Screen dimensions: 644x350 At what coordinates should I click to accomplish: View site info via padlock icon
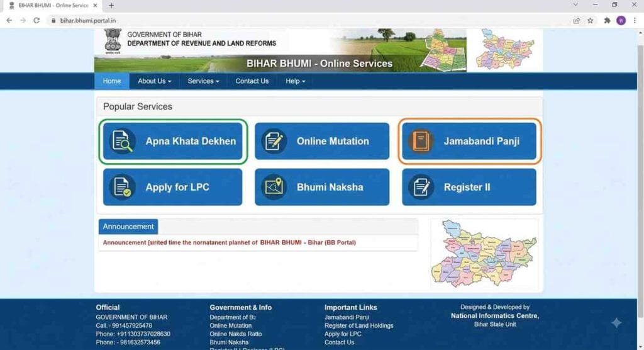point(53,21)
